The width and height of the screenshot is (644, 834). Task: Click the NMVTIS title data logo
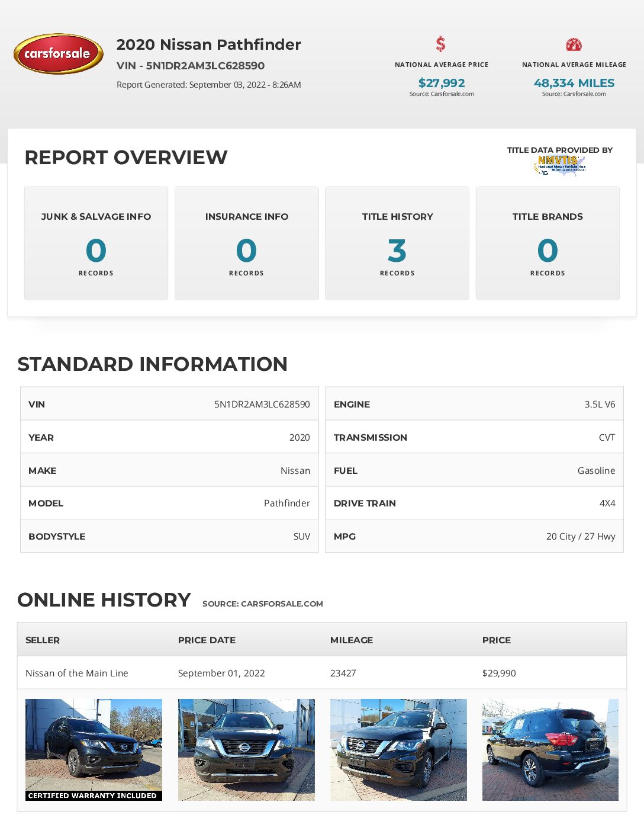click(x=559, y=165)
